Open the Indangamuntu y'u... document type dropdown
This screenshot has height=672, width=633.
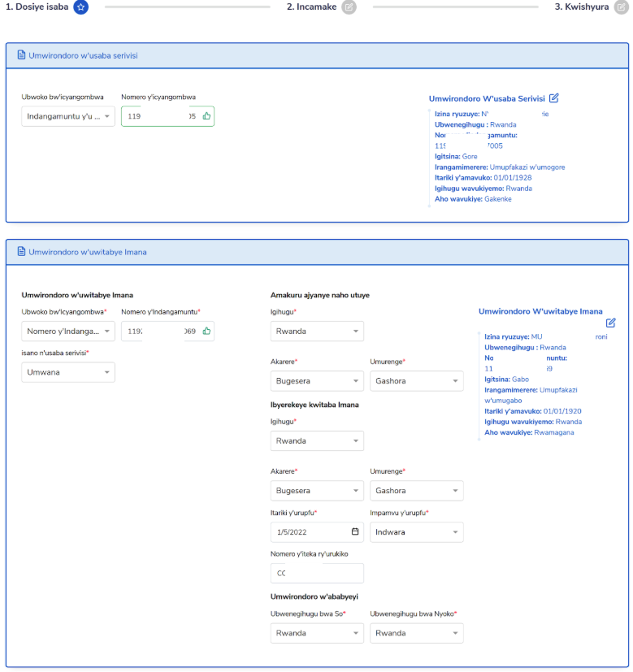point(68,116)
